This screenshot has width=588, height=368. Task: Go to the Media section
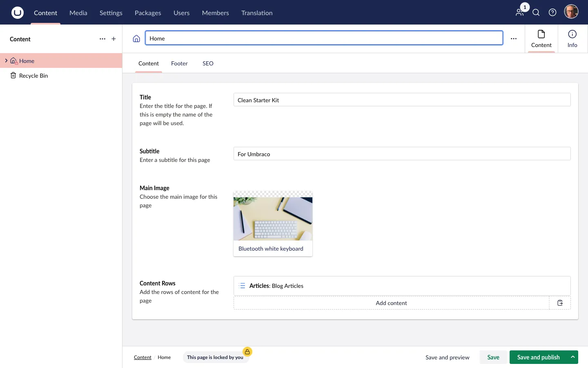(x=78, y=13)
